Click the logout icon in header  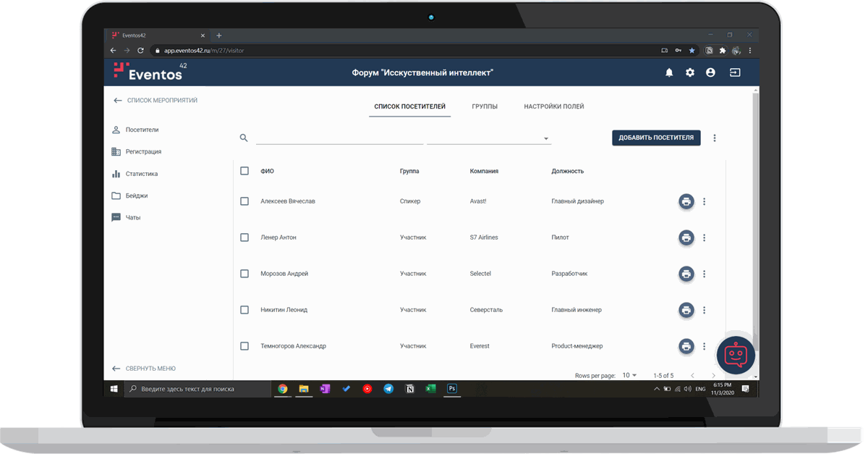pyautogui.click(x=735, y=72)
